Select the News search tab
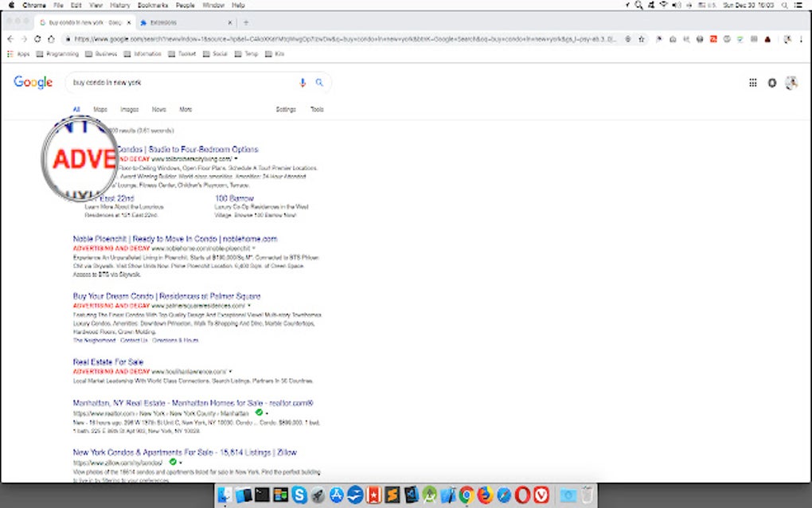The image size is (812, 508). [x=159, y=109]
